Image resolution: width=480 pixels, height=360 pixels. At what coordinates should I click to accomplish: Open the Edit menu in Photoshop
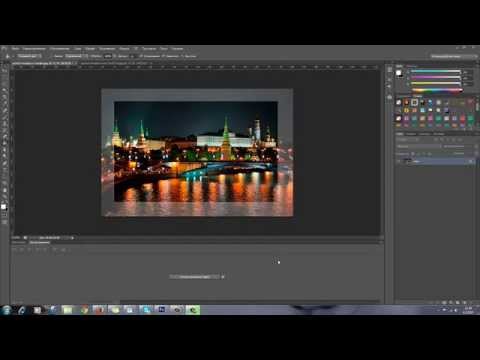click(34, 49)
